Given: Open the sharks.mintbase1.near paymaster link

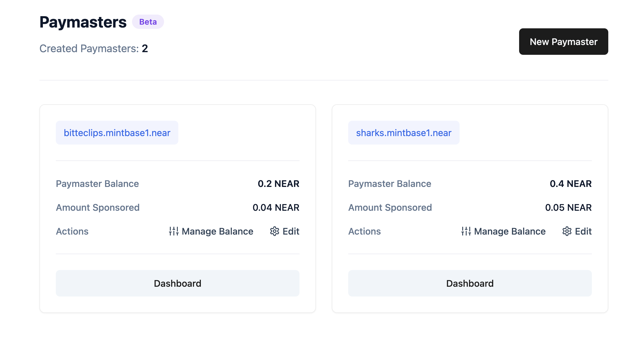Looking at the screenshot, I should (x=403, y=133).
